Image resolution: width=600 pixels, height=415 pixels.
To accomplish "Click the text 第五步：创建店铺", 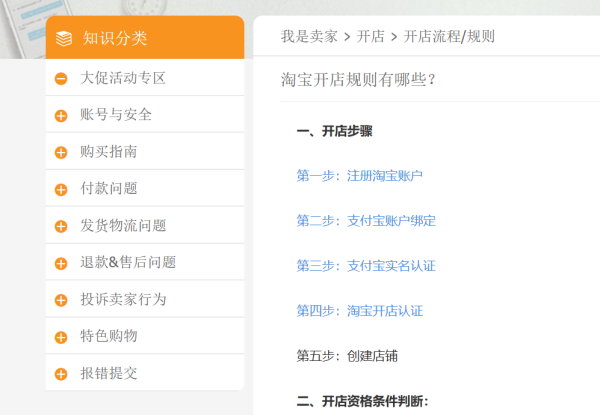I will pyautogui.click(x=347, y=356).
